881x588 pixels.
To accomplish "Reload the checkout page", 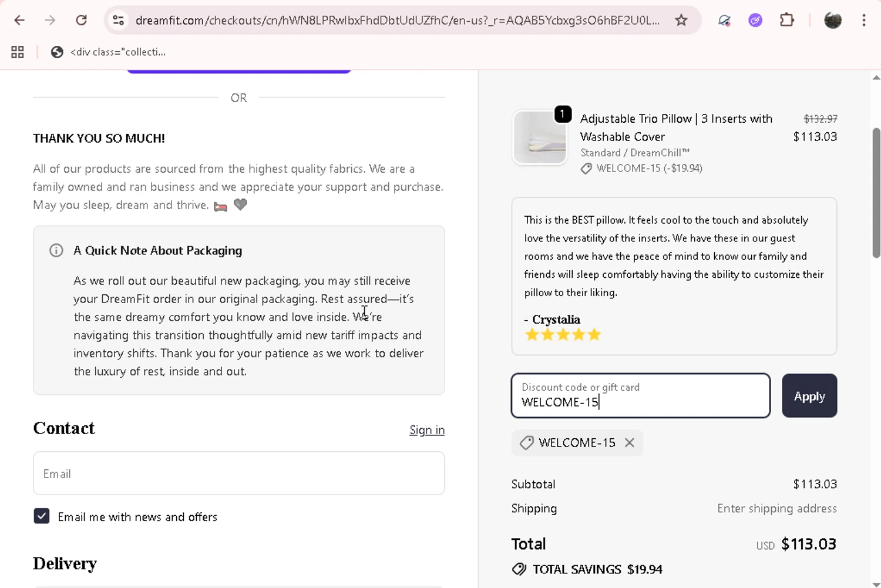I will coord(81,21).
